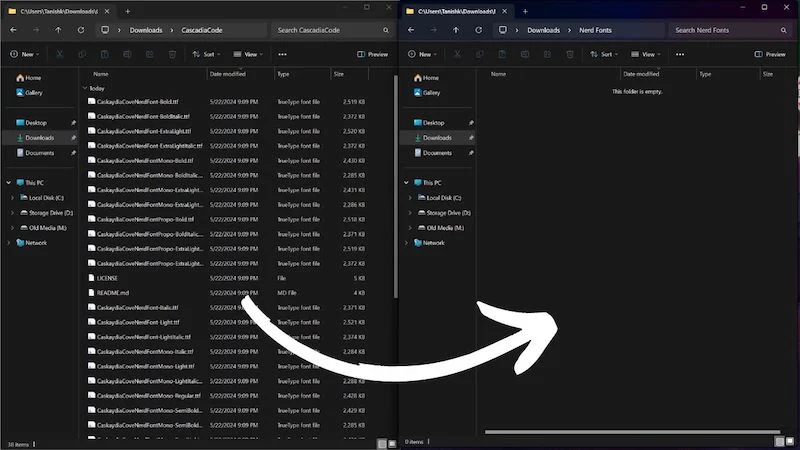800x450 pixels.
Task: Collapse the Today group in CascadiaCode file list
Action: pos(85,88)
